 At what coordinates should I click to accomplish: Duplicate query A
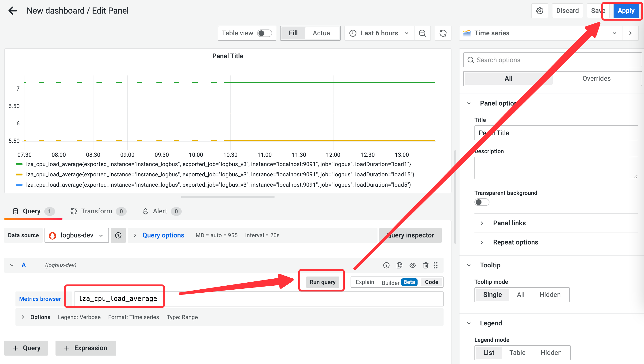pos(399,265)
